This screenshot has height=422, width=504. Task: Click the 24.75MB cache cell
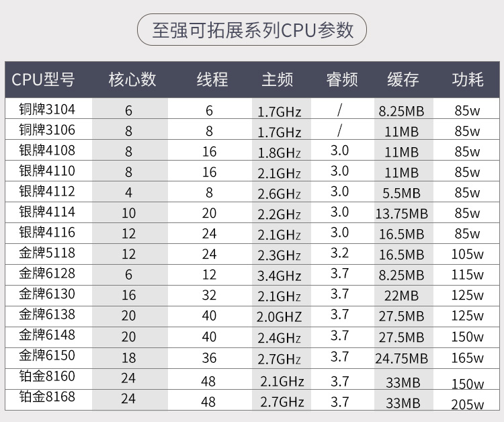pos(402,357)
